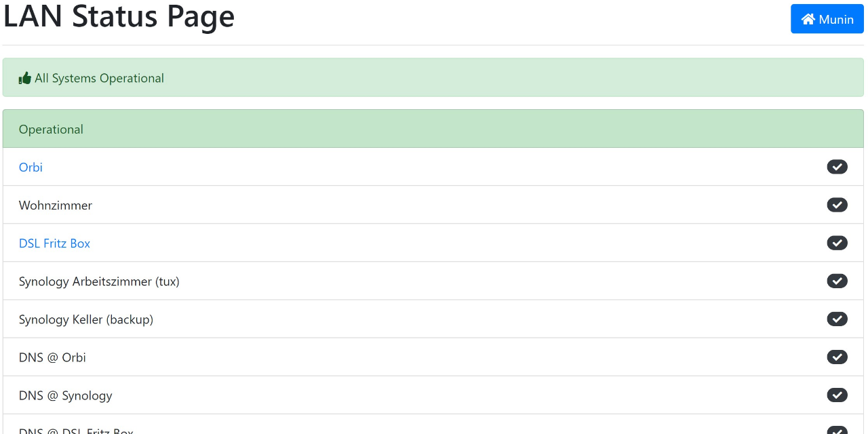
Task: Click the All Systems Operational banner text
Action: 99,78
